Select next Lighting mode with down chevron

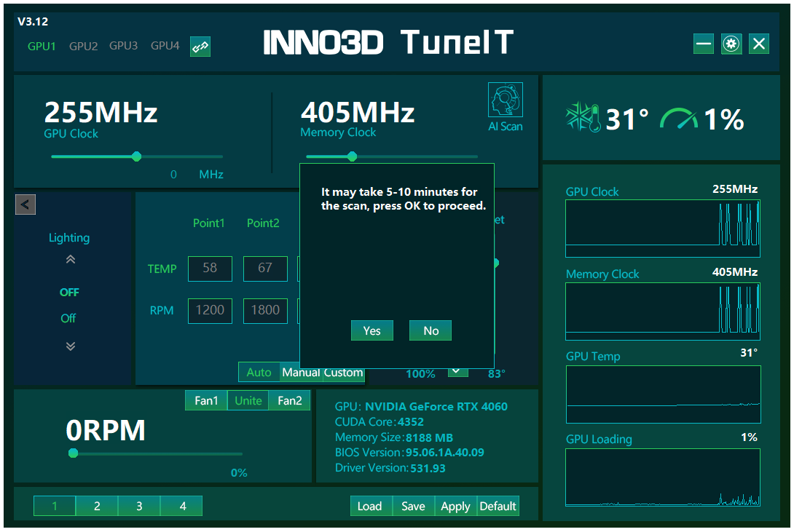pos(71,346)
